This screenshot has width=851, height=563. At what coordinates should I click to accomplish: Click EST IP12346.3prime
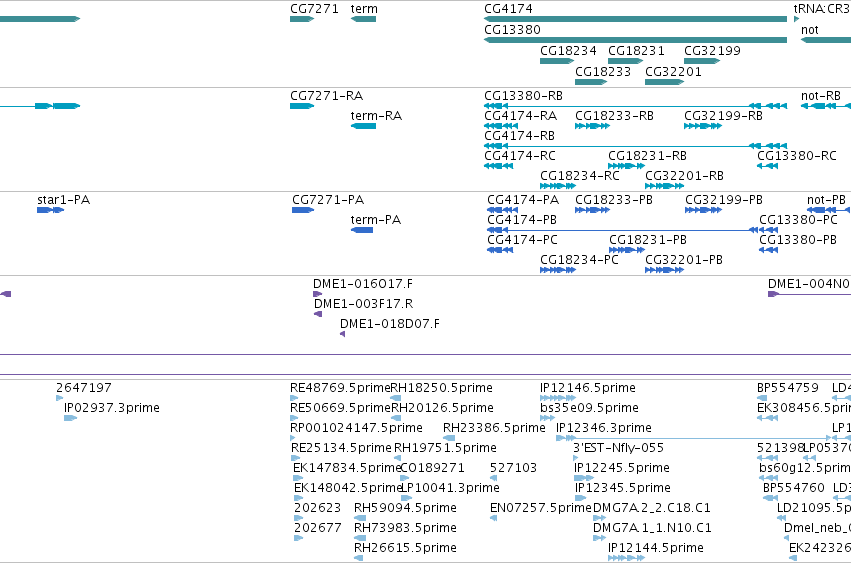694,438
